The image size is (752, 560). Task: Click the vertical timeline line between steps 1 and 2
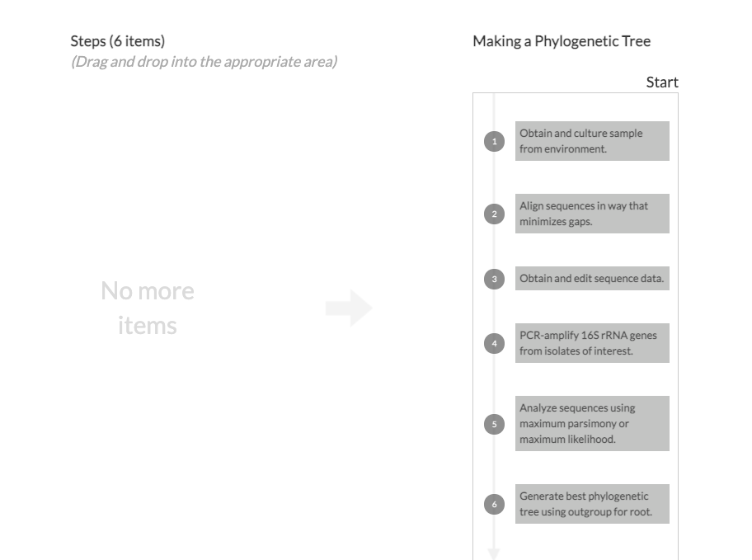[x=494, y=177]
